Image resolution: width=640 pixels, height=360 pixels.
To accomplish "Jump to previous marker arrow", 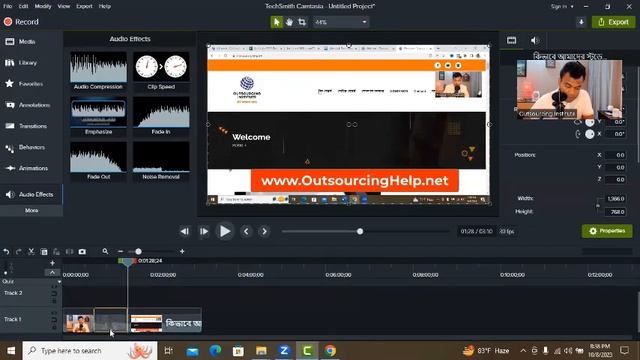I will pyautogui.click(x=246, y=231).
